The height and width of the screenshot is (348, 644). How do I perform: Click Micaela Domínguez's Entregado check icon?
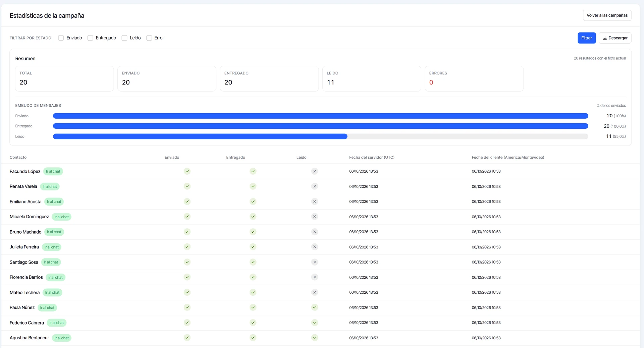253,217
